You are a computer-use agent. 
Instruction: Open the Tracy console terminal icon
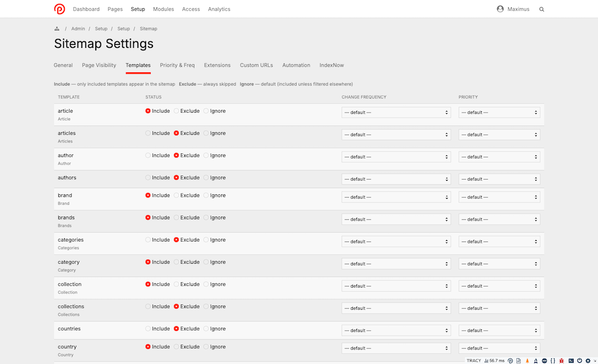tap(571, 360)
